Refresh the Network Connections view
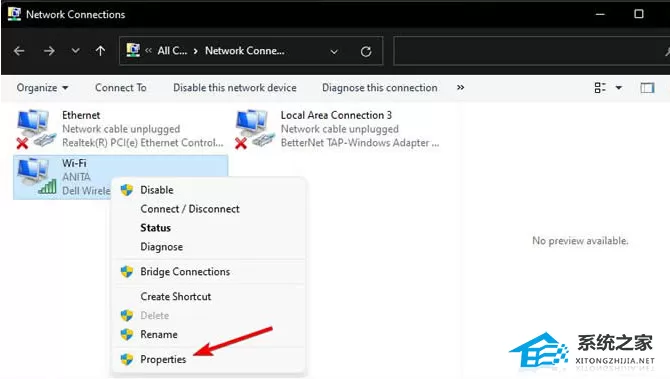 coord(366,51)
